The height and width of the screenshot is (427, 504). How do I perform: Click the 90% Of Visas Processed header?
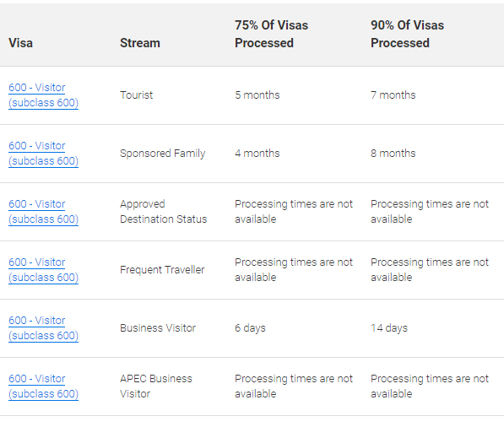[407, 34]
